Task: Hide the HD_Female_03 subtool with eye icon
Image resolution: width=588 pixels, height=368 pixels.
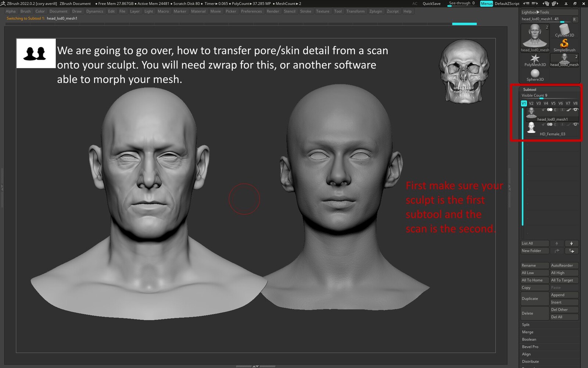Action: [576, 124]
